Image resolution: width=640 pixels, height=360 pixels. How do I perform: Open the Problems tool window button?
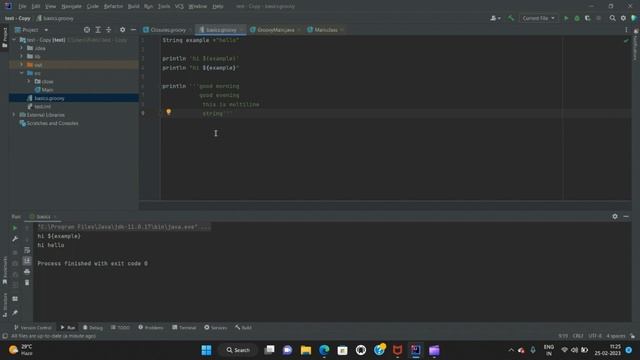tap(151, 327)
